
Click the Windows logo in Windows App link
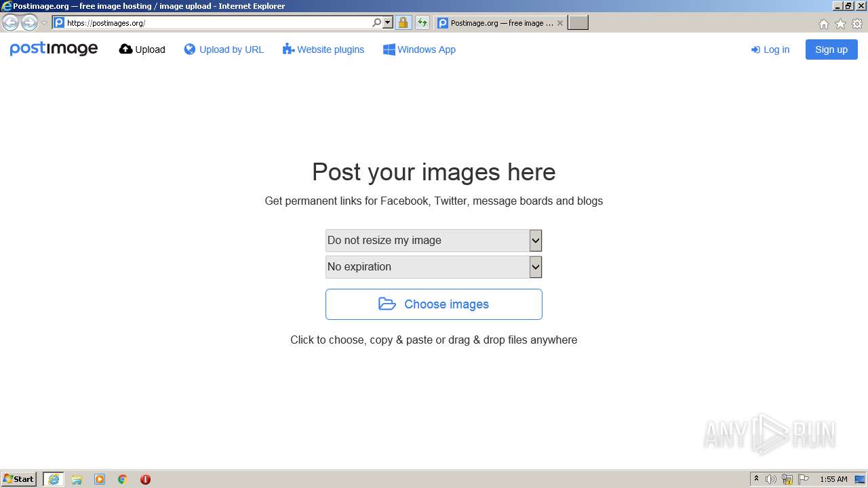pyautogui.click(x=389, y=49)
